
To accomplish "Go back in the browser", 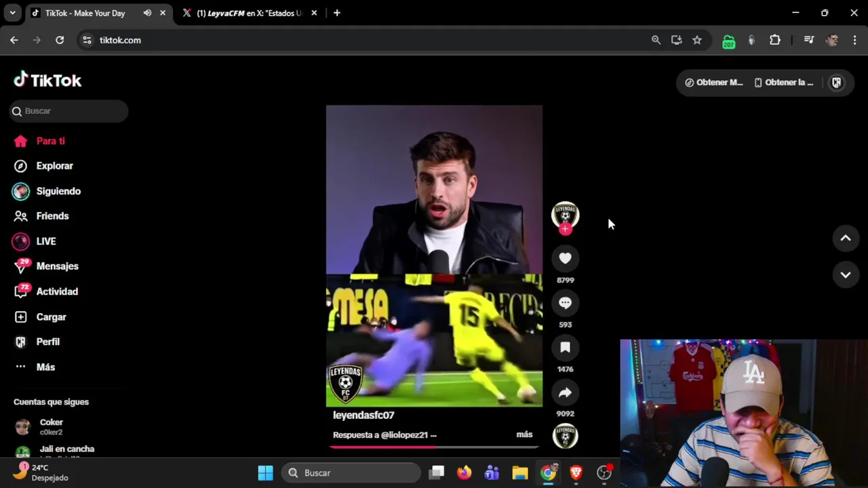I will point(14,40).
